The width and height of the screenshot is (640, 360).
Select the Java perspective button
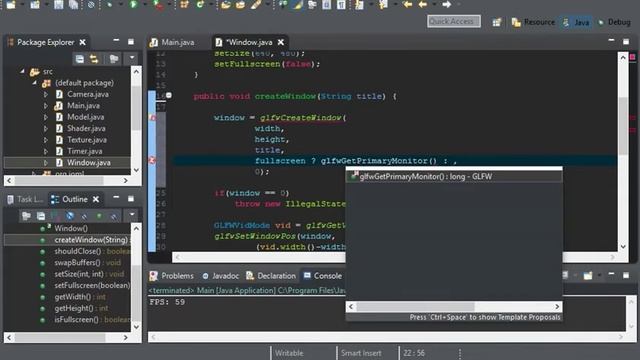click(x=576, y=22)
